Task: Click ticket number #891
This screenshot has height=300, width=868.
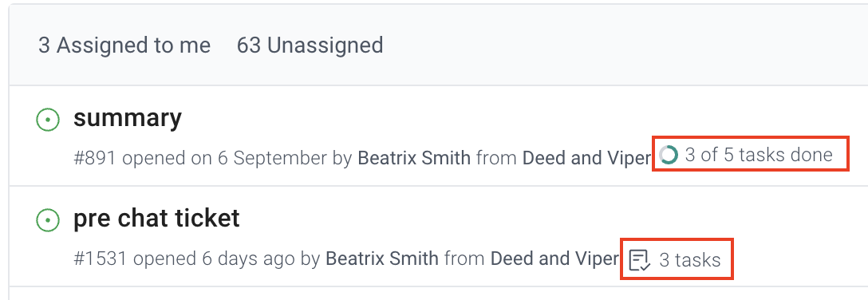Action: click(x=95, y=158)
